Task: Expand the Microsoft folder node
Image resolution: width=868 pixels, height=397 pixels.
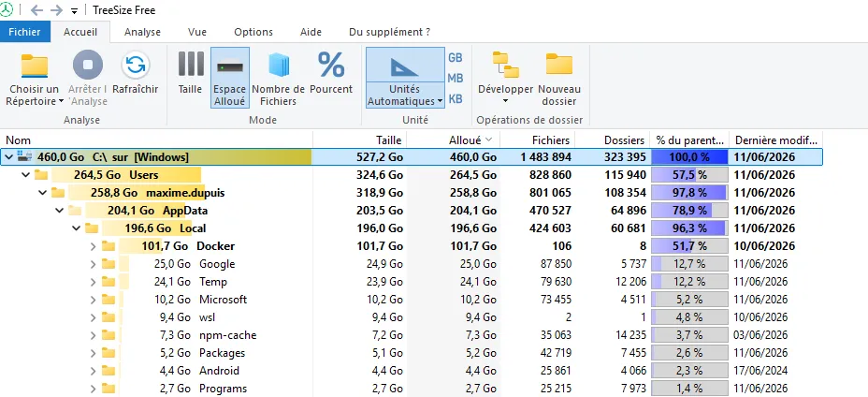Action: [x=93, y=300]
